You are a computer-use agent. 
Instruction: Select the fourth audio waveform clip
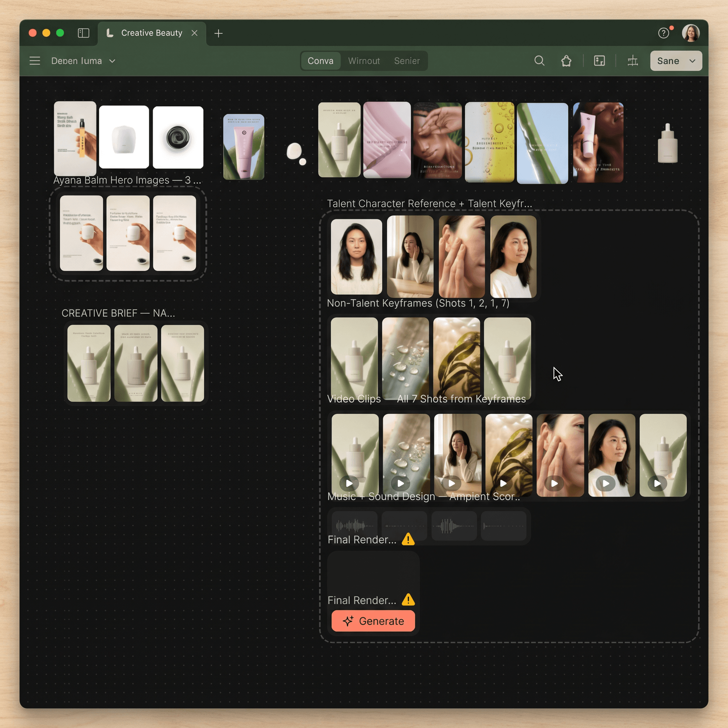coord(504,525)
